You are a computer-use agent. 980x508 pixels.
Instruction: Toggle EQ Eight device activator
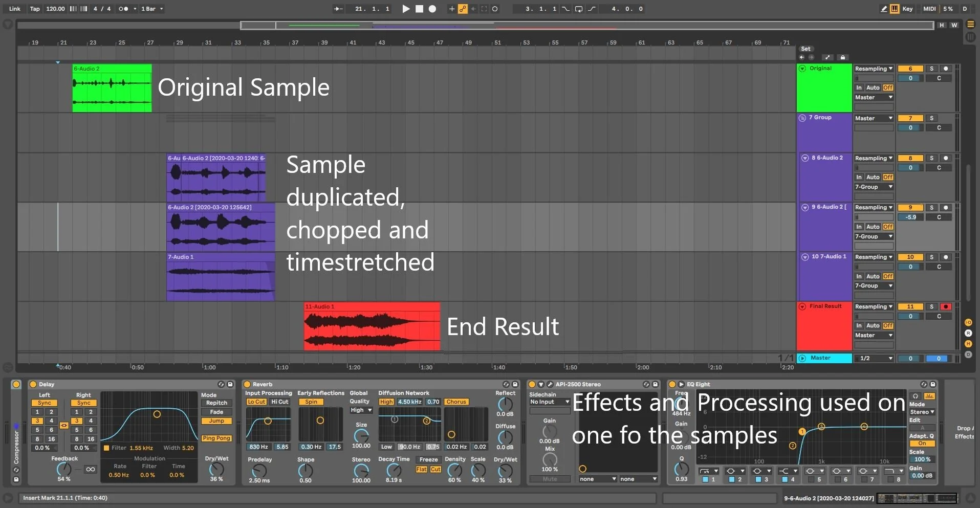pos(672,384)
